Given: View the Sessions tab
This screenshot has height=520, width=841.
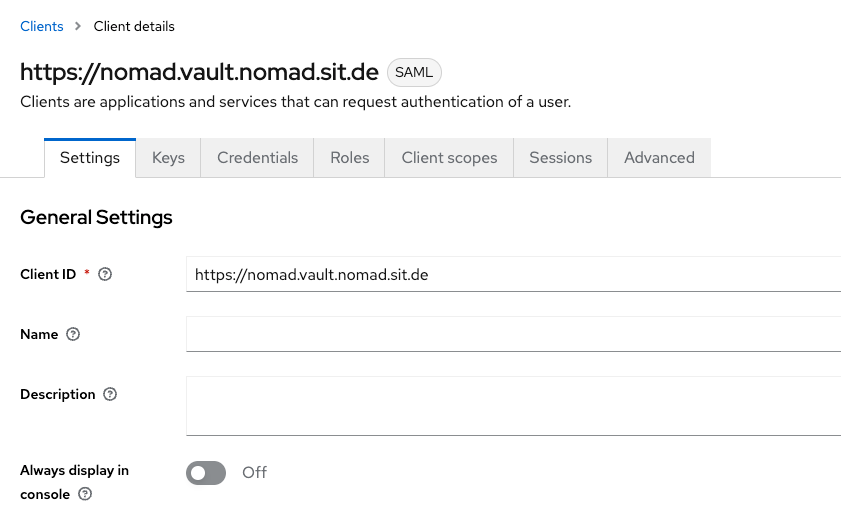Looking at the screenshot, I should point(560,158).
